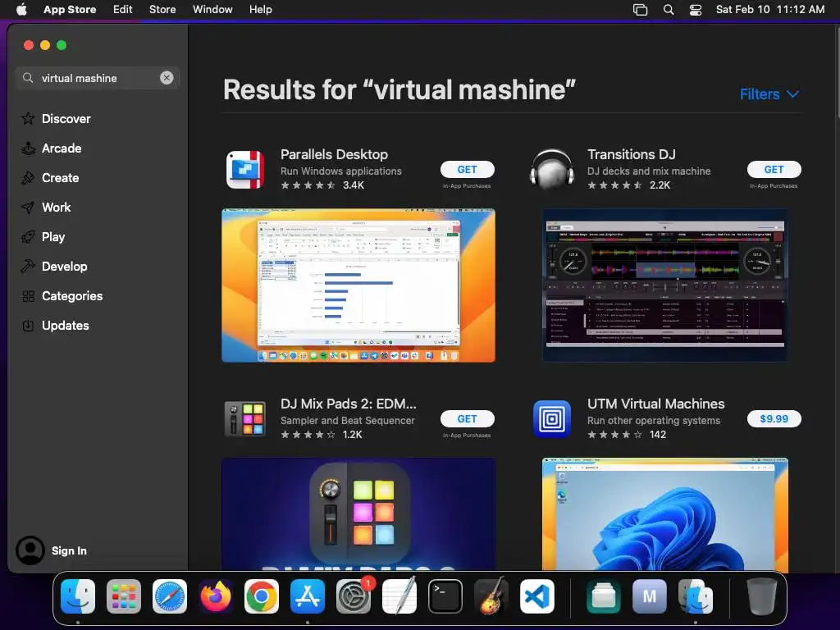Expand the Filters dropdown
Image resolution: width=840 pixels, height=630 pixels.
[x=769, y=94]
